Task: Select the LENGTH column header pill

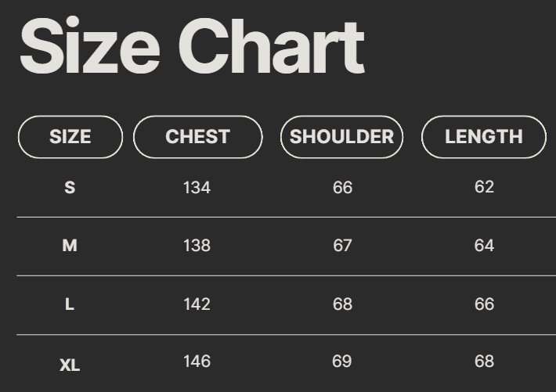Action: tap(483, 137)
